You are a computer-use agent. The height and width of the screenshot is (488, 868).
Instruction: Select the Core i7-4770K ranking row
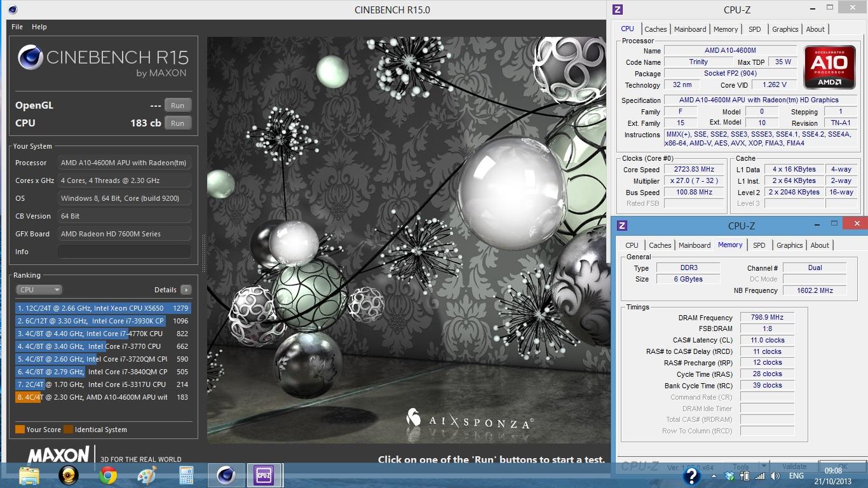103,334
